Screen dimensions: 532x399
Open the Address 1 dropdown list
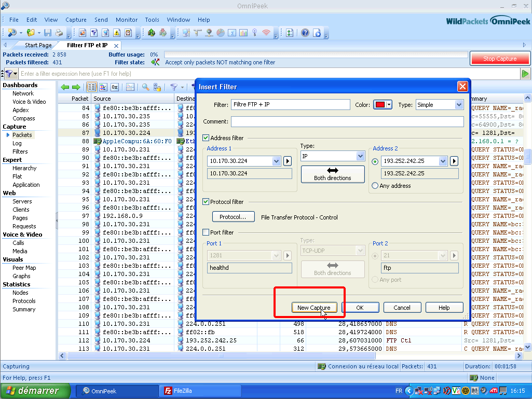click(x=276, y=161)
